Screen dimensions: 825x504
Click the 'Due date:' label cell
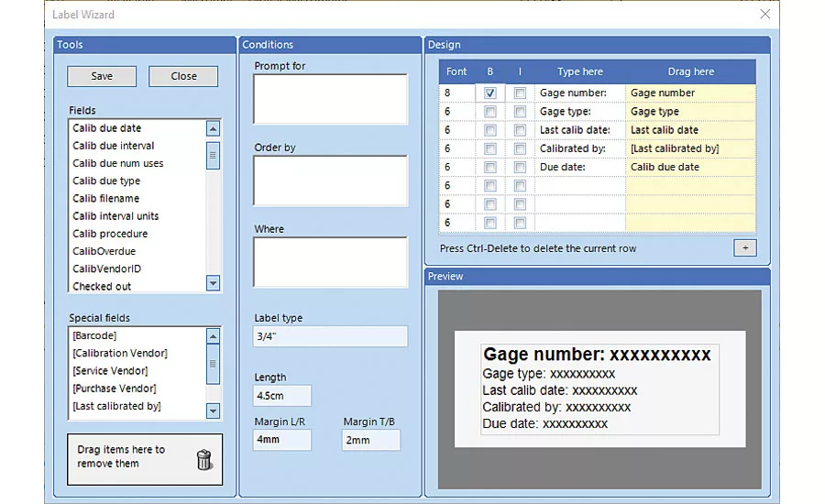pyautogui.click(x=580, y=168)
